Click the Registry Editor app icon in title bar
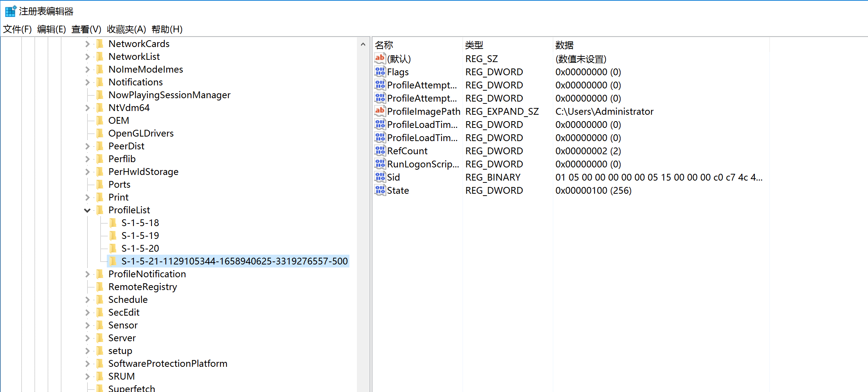The image size is (868, 392). [11, 11]
